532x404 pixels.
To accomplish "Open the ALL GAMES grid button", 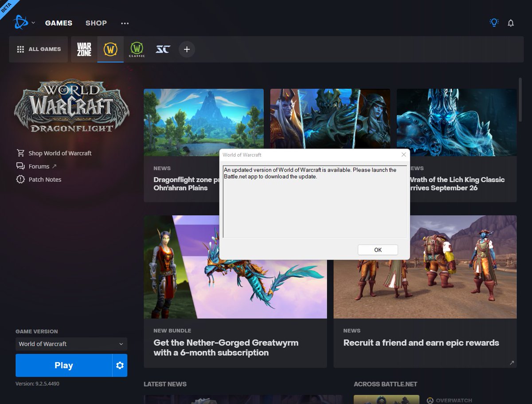I will click(39, 49).
